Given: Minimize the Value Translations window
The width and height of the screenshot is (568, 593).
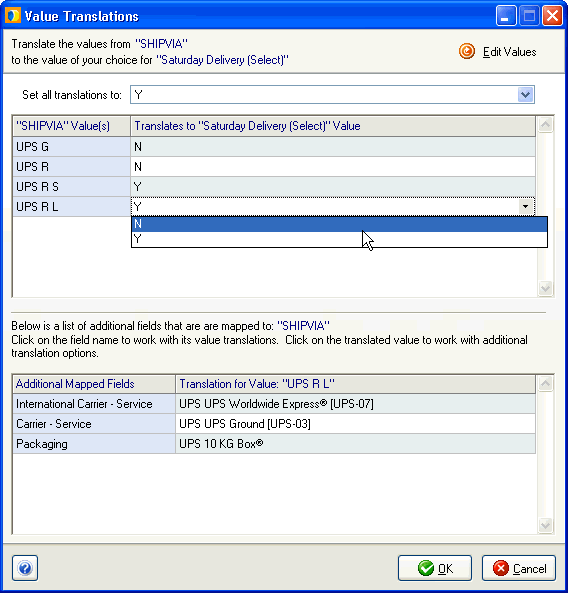Looking at the screenshot, I should pyautogui.click(x=506, y=16).
